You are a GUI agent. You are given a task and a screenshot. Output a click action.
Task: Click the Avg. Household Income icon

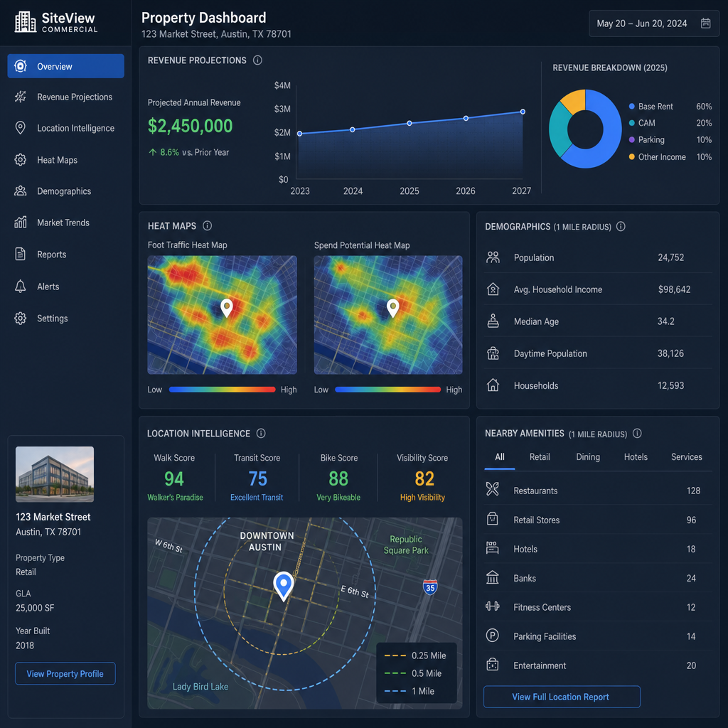click(x=493, y=289)
